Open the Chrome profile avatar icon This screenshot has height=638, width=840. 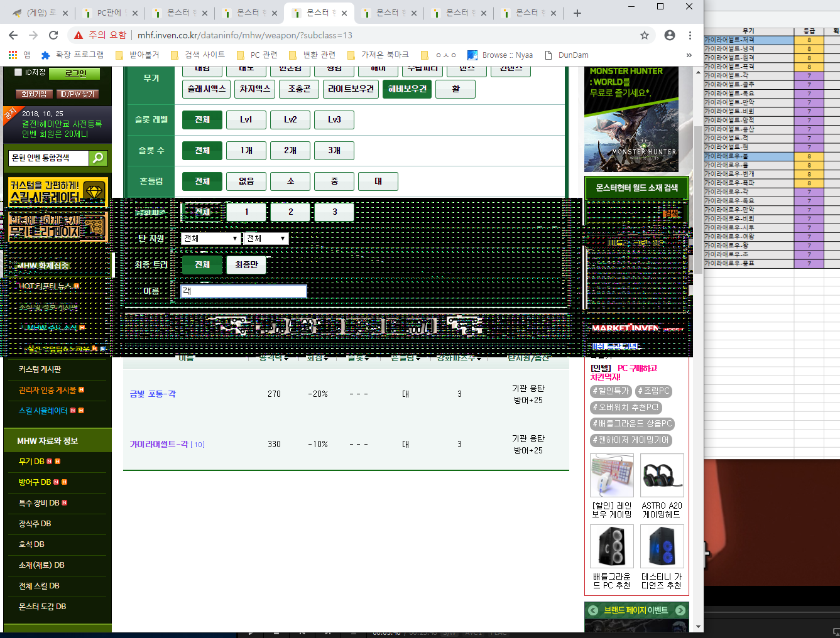[x=670, y=35]
